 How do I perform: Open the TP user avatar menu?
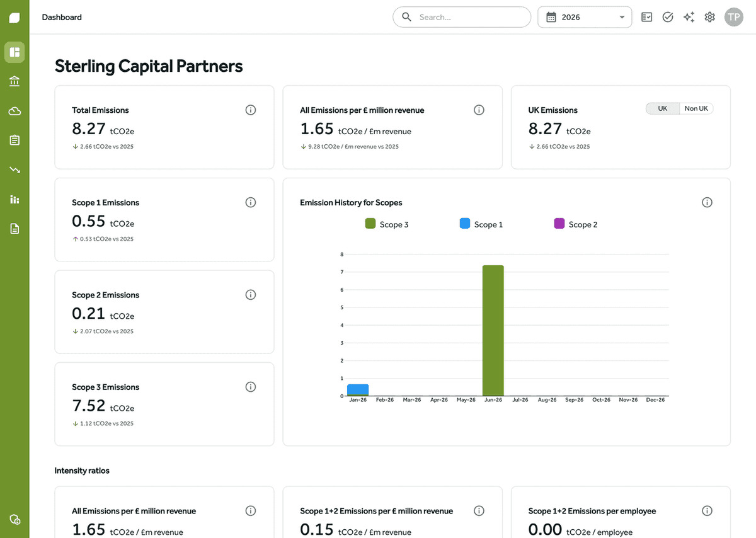[x=734, y=17]
